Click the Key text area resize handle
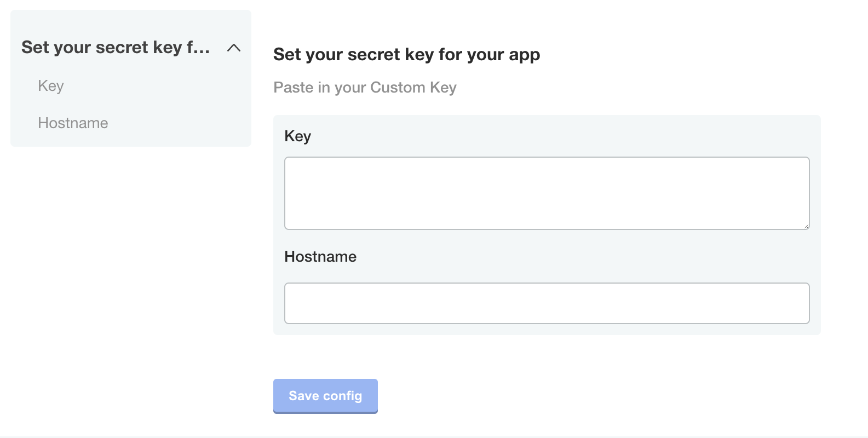This screenshot has height=438, width=868. pyautogui.click(x=806, y=226)
